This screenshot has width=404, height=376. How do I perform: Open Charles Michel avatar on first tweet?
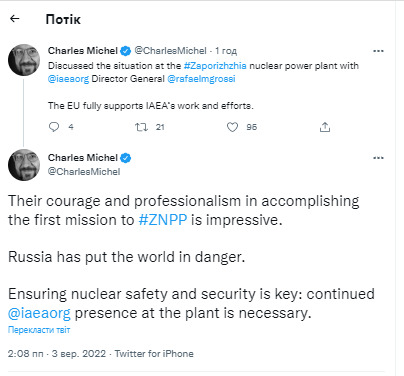[x=24, y=60]
